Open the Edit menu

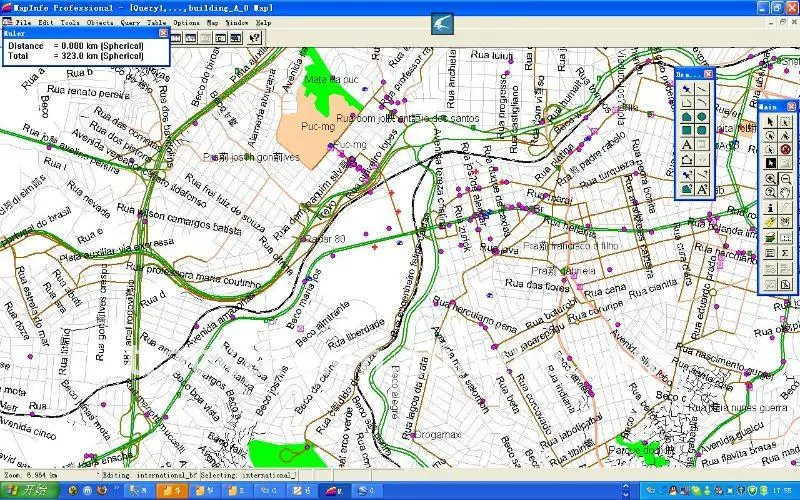pos(46,22)
